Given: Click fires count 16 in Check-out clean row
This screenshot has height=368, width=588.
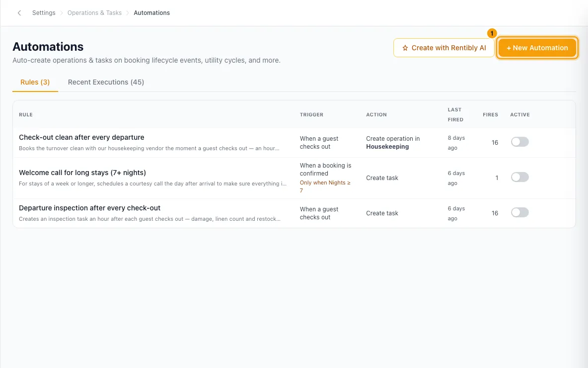Looking at the screenshot, I should [x=495, y=143].
